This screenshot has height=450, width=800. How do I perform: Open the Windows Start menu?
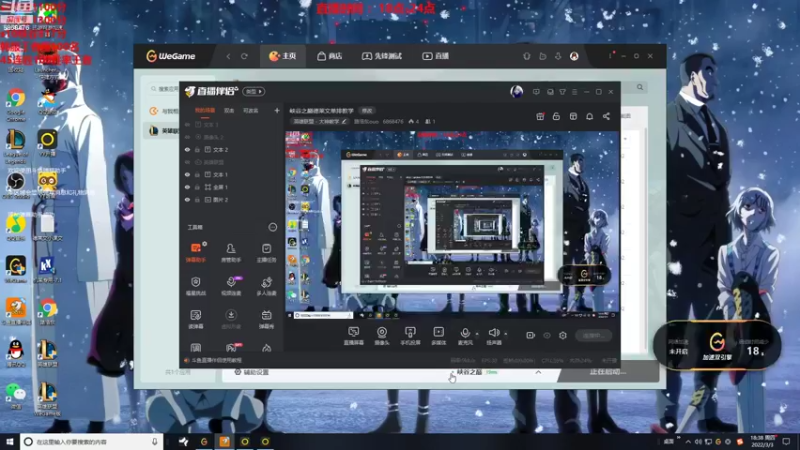pos(10,442)
